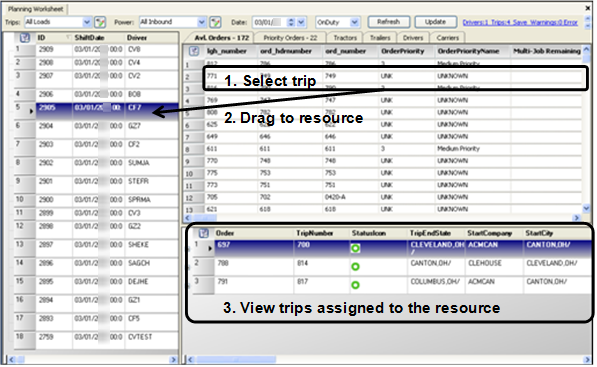Click the Refresh button
This screenshot has width=597, height=367.
[x=389, y=22]
